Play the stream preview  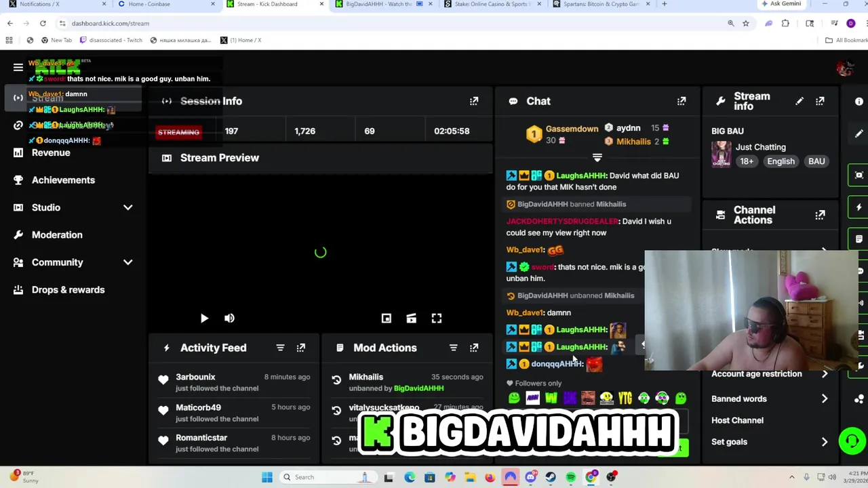point(204,318)
